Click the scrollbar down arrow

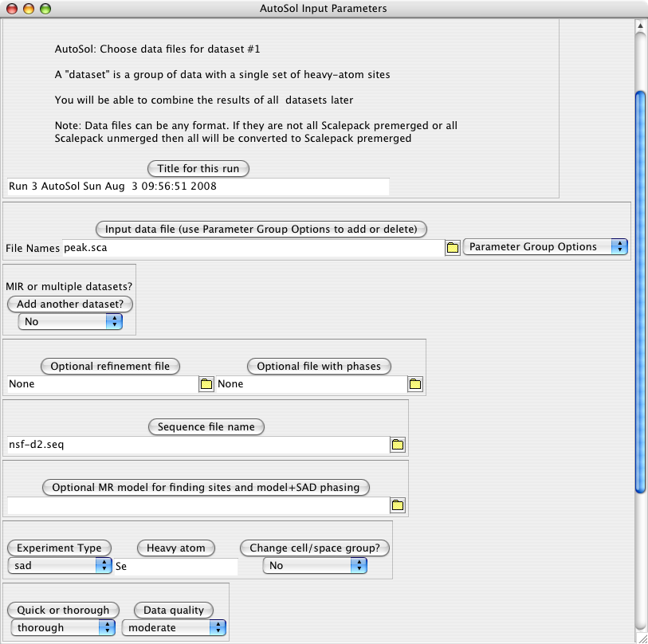pos(639,636)
